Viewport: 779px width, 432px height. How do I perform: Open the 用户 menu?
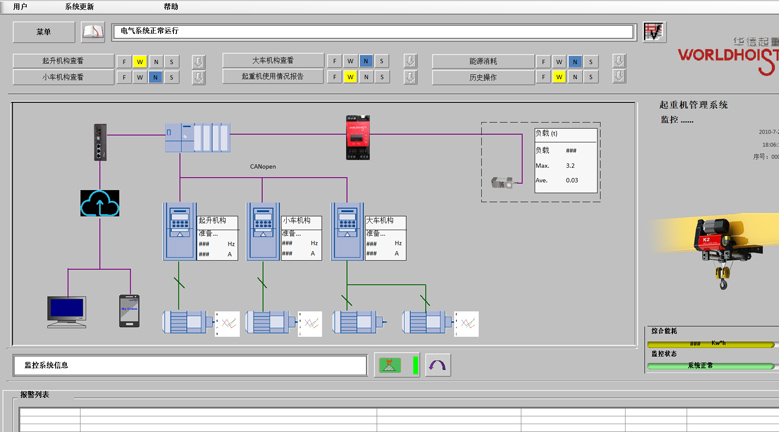click(x=20, y=7)
